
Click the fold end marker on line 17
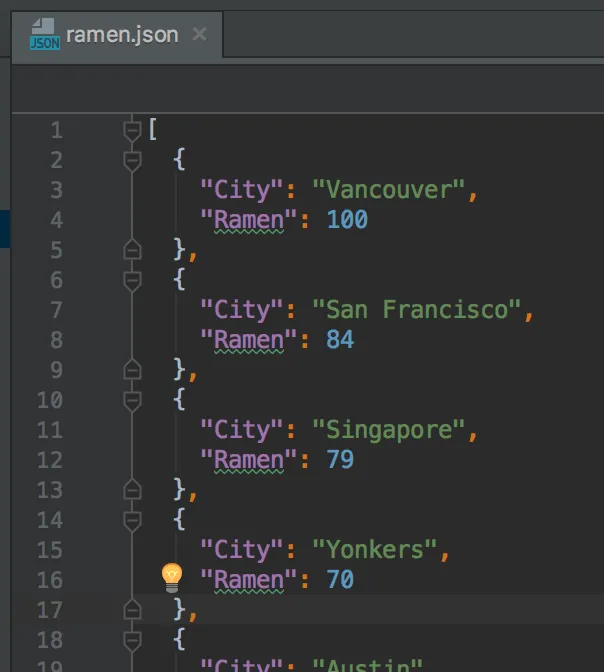tap(132, 609)
